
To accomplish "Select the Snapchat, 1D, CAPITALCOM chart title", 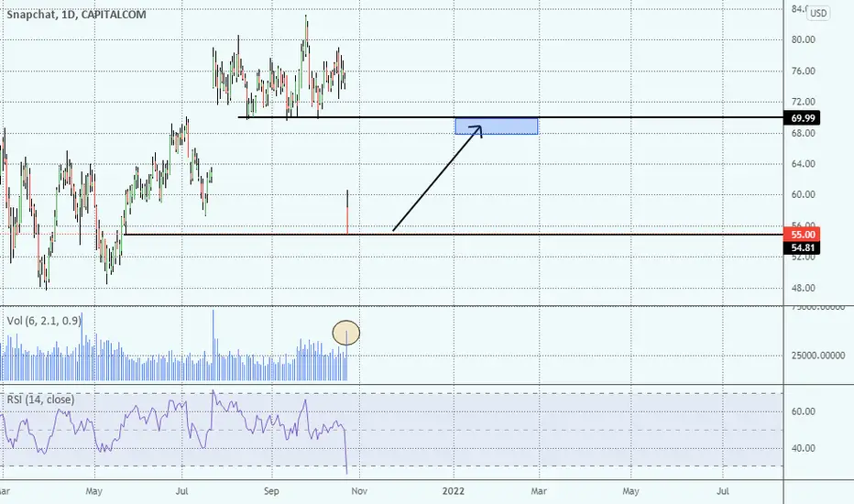I will pos(76,15).
